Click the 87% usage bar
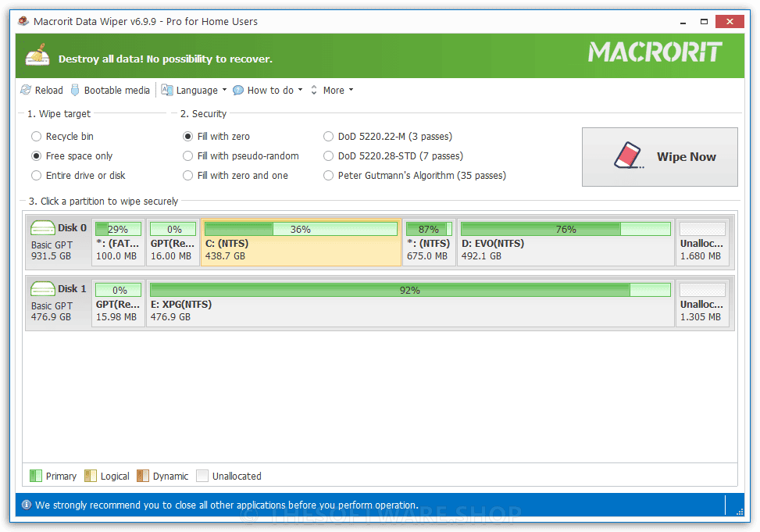760x532 pixels. (429, 229)
